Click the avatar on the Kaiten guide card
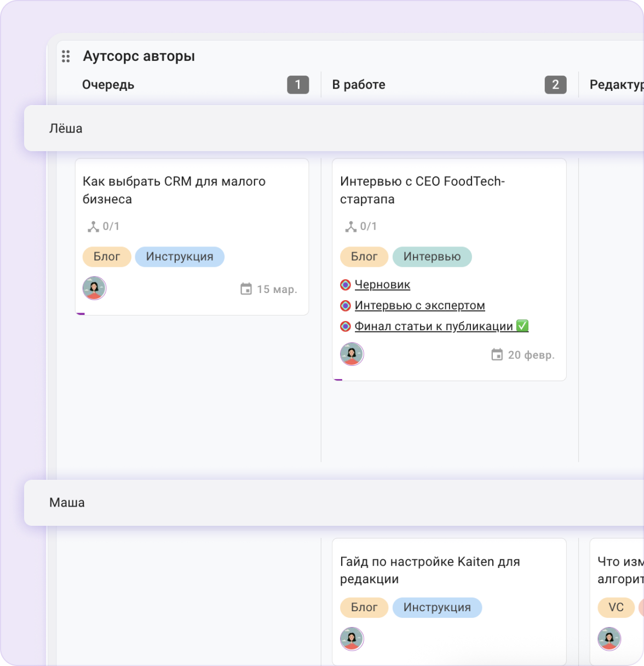 coord(352,639)
